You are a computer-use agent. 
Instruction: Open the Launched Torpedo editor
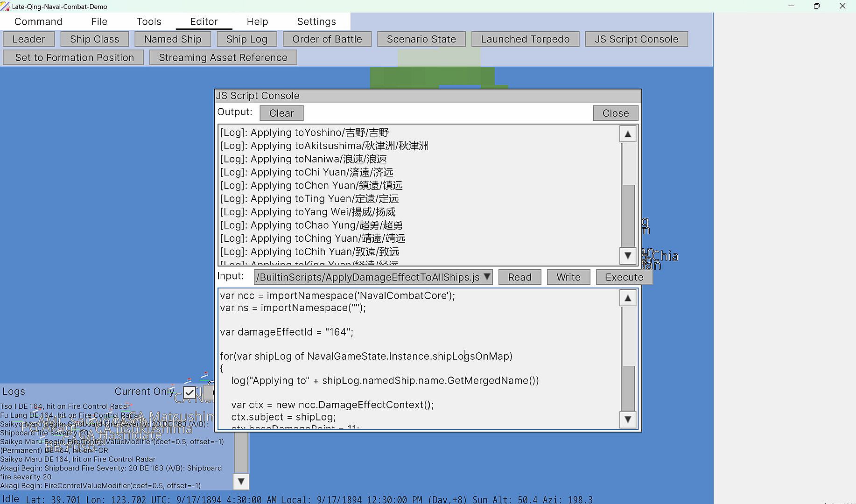point(526,39)
